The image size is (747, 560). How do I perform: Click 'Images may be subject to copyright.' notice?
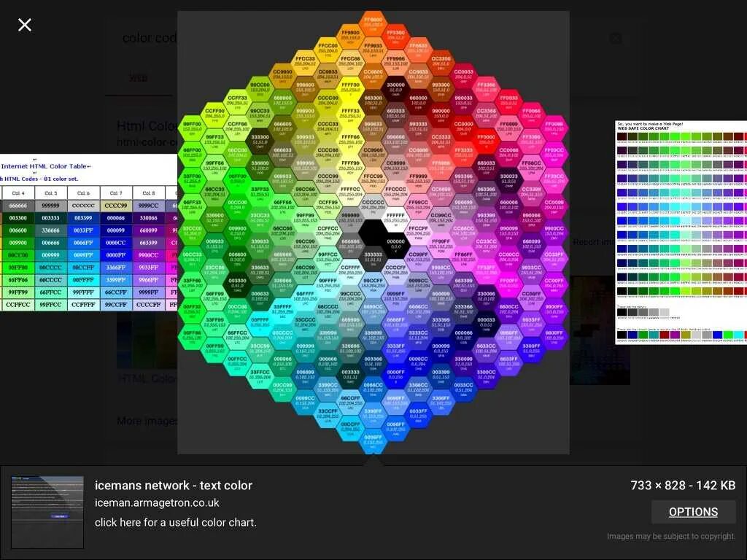click(x=671, y=536)
